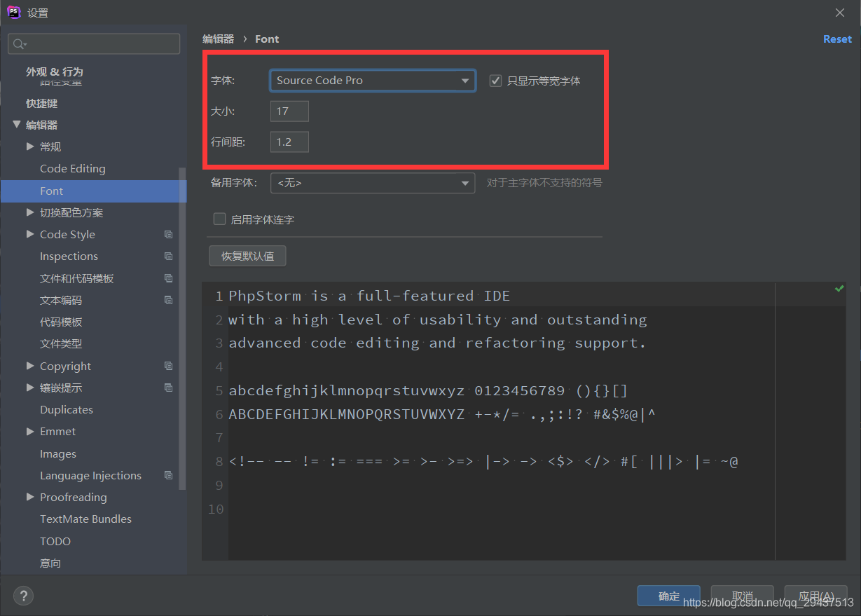This screenshot has width=861, height=616.
Task: Click the 取消 cancel button
Action: tap(743, 596)
